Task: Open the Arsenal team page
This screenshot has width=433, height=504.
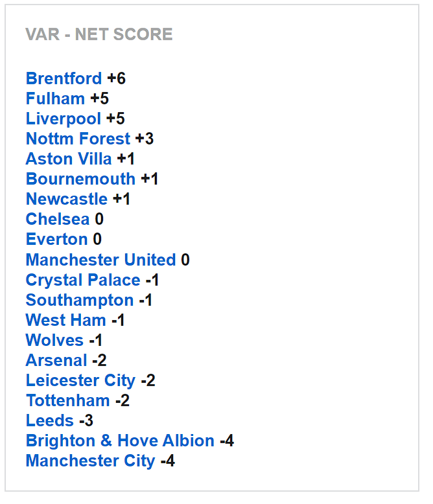Action: [x=56, y=360]
